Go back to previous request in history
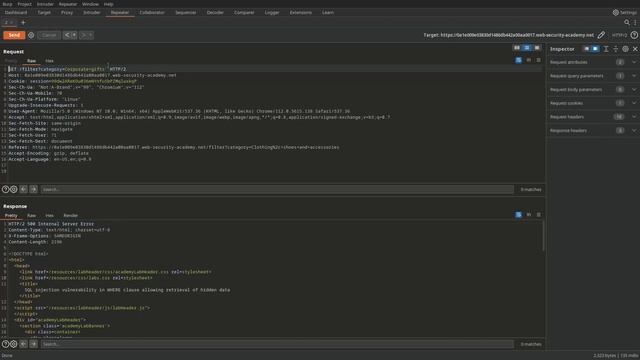Screen dimensions: 640x360 point(67,35)
